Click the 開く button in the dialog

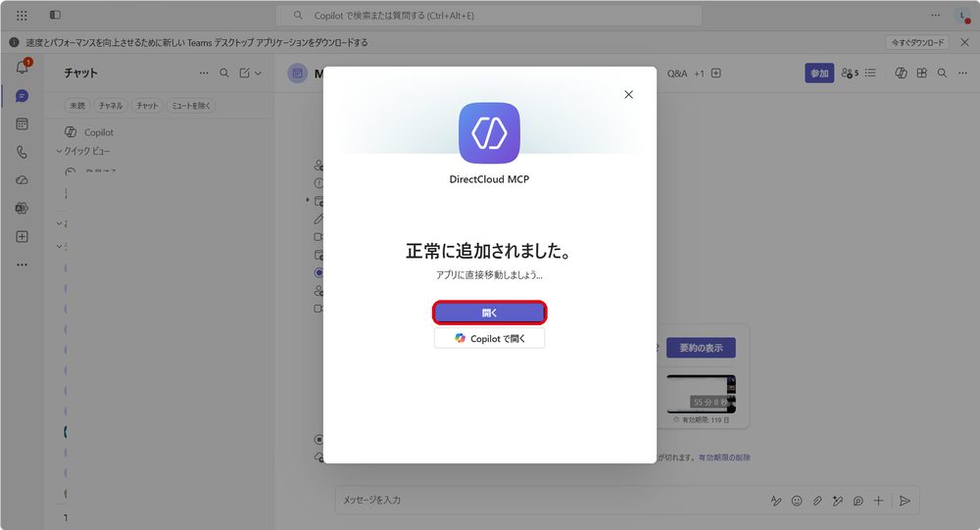pos(489,313)
